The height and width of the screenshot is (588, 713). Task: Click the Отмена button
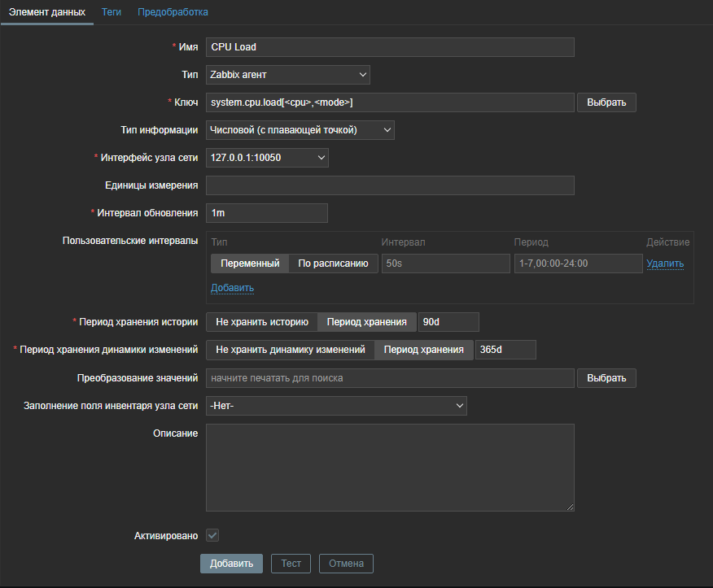click(x=346, y=564)
